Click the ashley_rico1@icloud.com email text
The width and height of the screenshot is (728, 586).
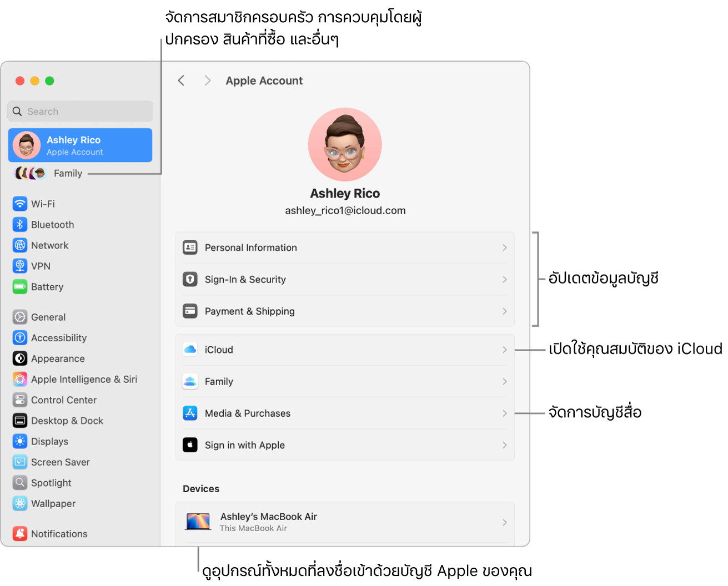(345, 210)
